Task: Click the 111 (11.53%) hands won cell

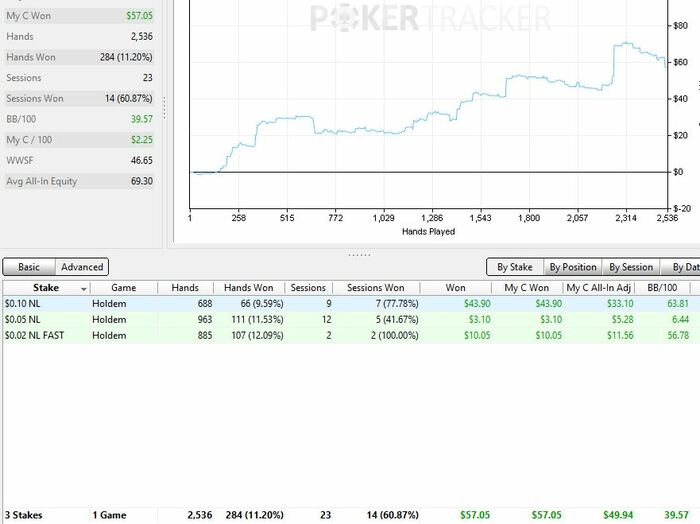Action: coord(257,320)
